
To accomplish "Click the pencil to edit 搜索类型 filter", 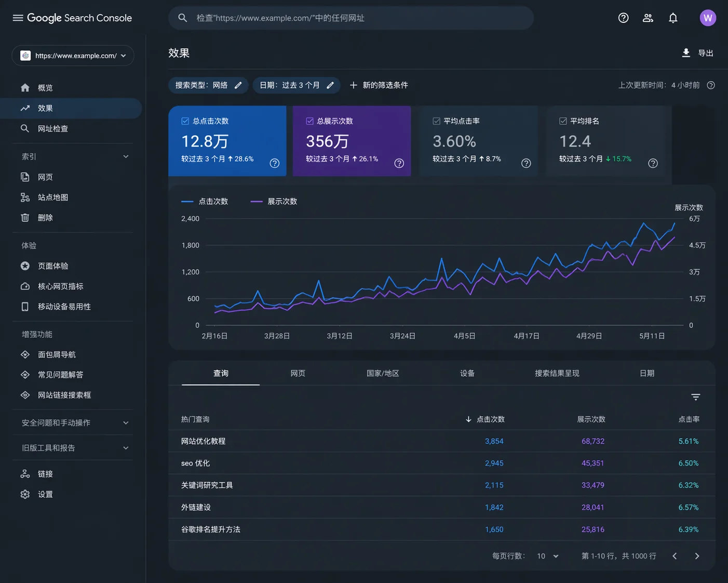I will (238, 85).
